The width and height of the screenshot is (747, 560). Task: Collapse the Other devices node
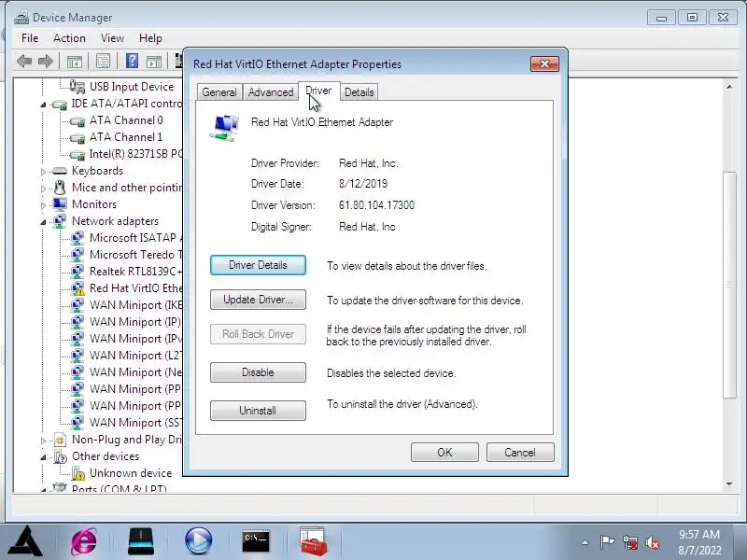click(43, 457)
